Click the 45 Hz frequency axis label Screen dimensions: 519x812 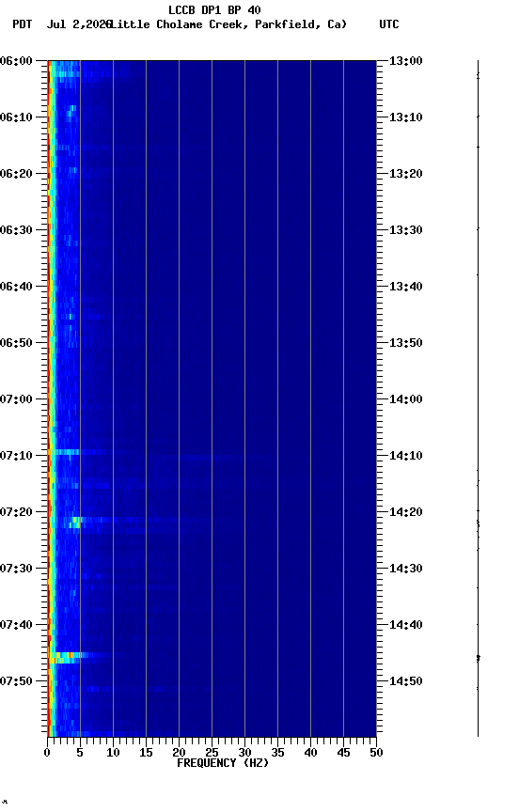343,753
